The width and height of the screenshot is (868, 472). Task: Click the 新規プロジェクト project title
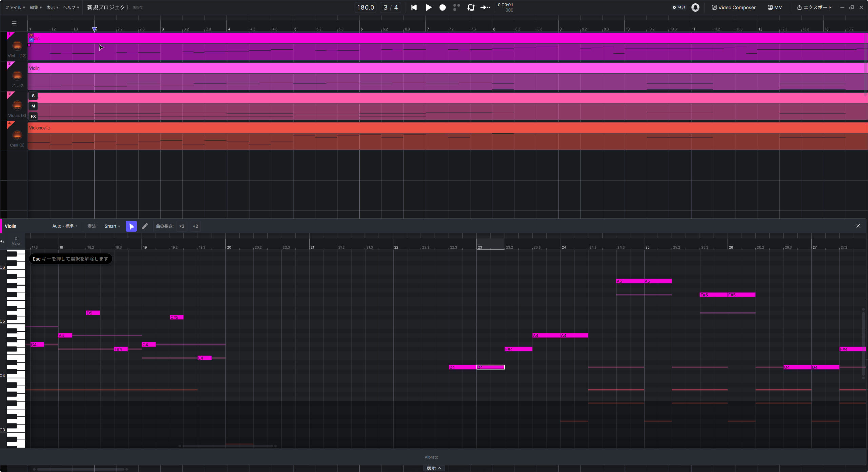pos(108,7)
